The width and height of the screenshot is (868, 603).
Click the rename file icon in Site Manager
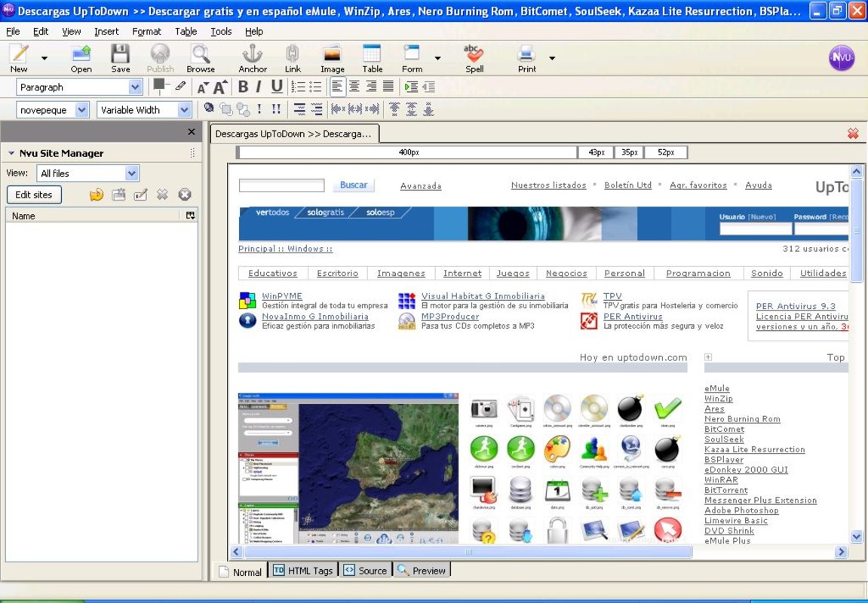pos(140,194)
